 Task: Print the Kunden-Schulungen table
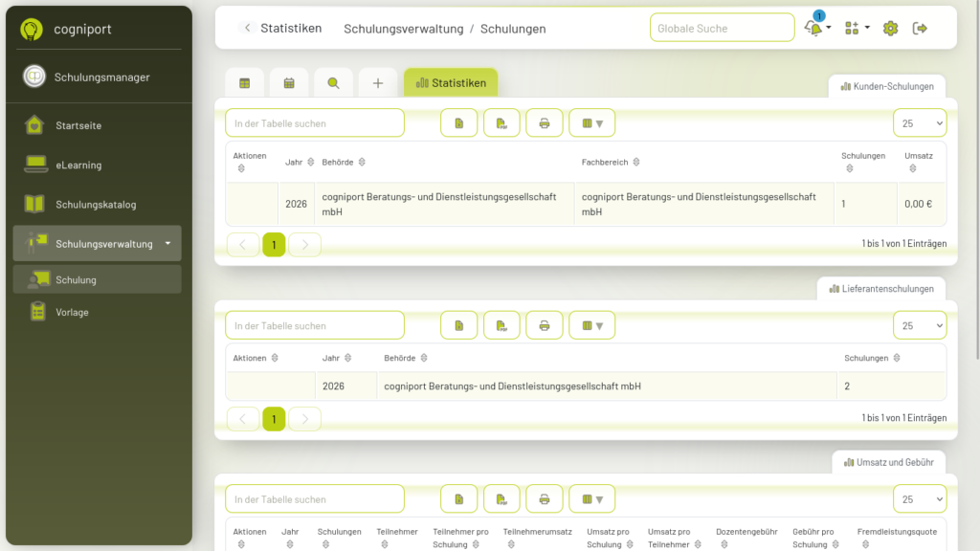coord(545,123)
